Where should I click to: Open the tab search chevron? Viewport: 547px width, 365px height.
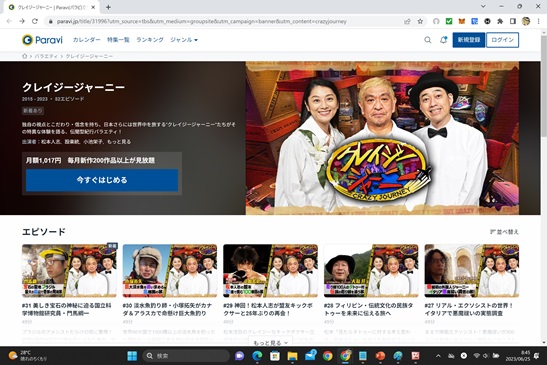pos(483,6)
